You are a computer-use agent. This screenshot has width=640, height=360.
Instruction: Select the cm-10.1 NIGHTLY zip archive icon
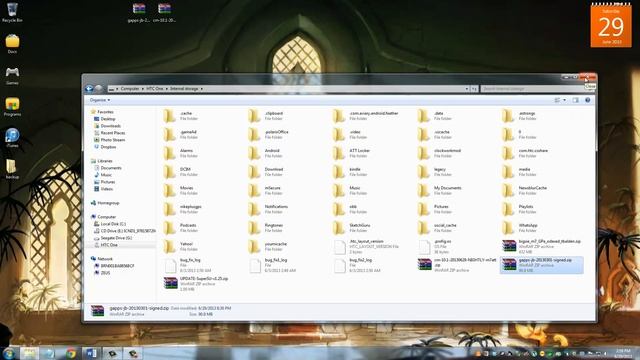[x=424, y=264]
